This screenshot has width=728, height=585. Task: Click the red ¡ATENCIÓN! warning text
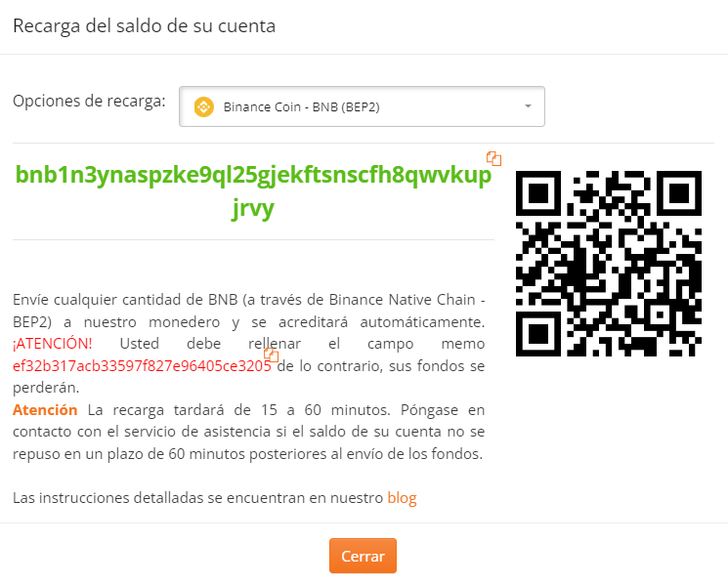[x=53, y=344]
